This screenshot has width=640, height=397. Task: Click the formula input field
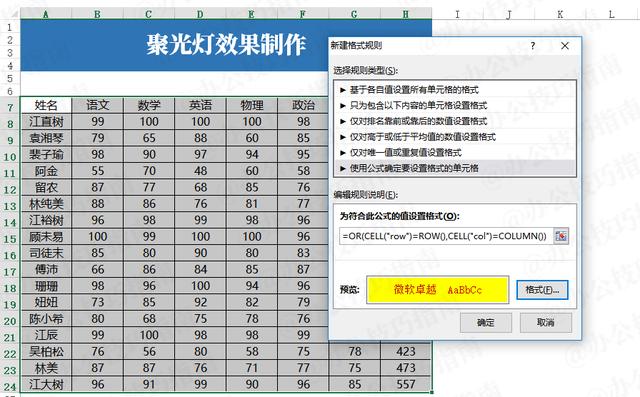click(446, 236)
